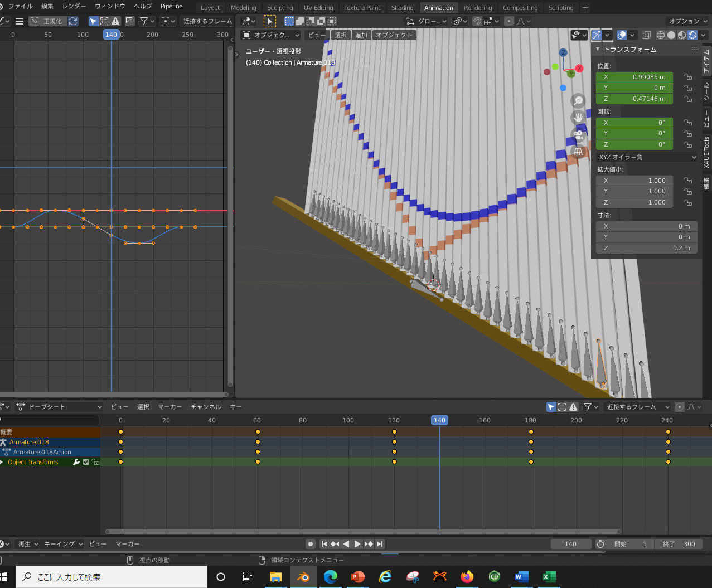Click the current frame field showing 140
This screenshot has width=712, height=588.
(x=570, y=544)
